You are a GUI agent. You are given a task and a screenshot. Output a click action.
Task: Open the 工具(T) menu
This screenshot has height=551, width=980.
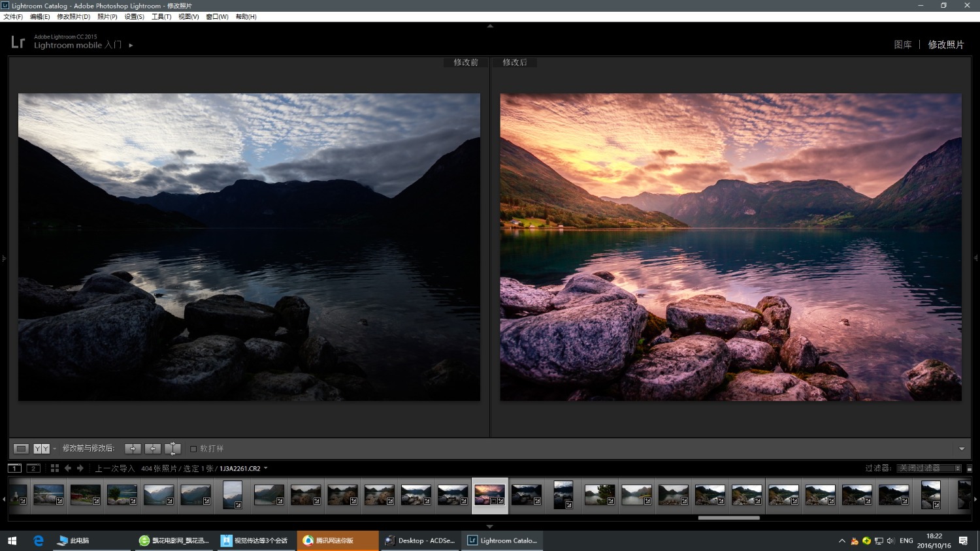pos(161,17)
